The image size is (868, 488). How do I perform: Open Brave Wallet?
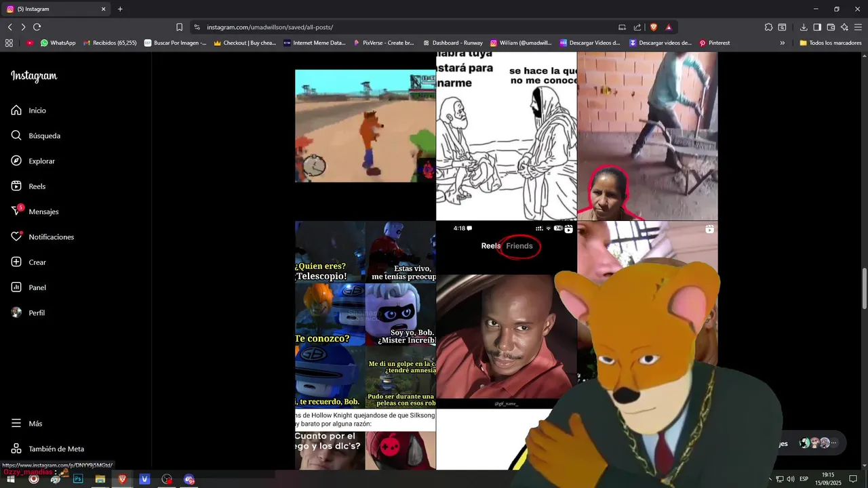pyautogui.click(x=831, y=27)
